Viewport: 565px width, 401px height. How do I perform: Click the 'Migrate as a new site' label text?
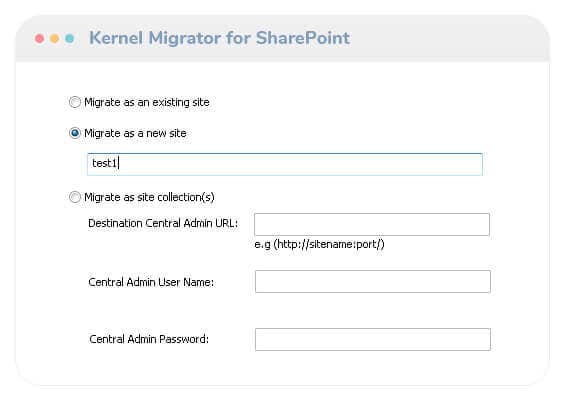click(135, 133)
